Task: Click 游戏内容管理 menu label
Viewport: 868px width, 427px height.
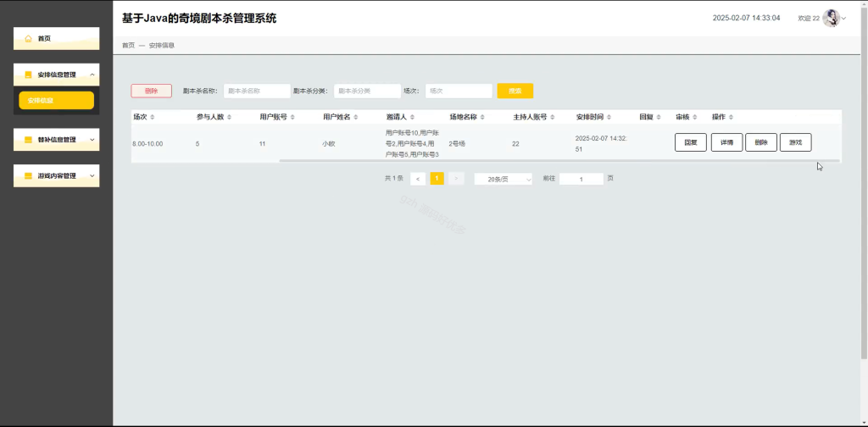Action: [x=57, y=176]
